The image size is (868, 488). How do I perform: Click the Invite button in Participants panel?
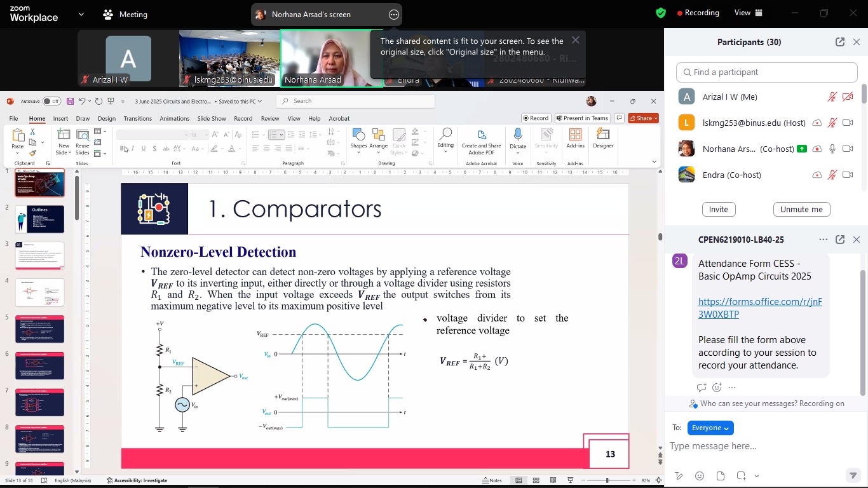[x=719, y=210]
